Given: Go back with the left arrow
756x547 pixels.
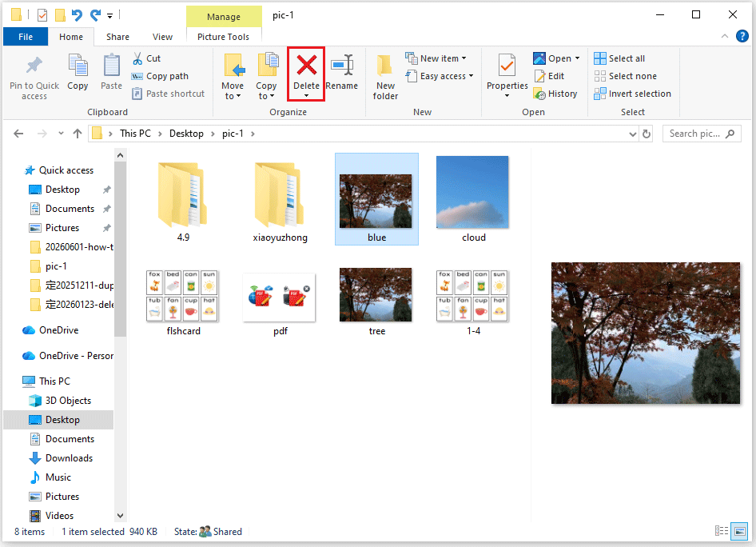Looking at the screenshot, I should tap(18, 134).
